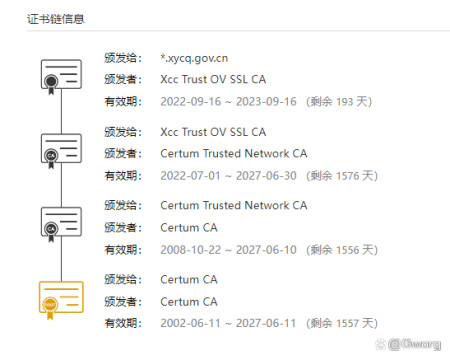Image resolution: width=450 pixels, height=360 pixels.
Task: Click the issued-to Certum CA in the root certificate
Action: point(189,279)
